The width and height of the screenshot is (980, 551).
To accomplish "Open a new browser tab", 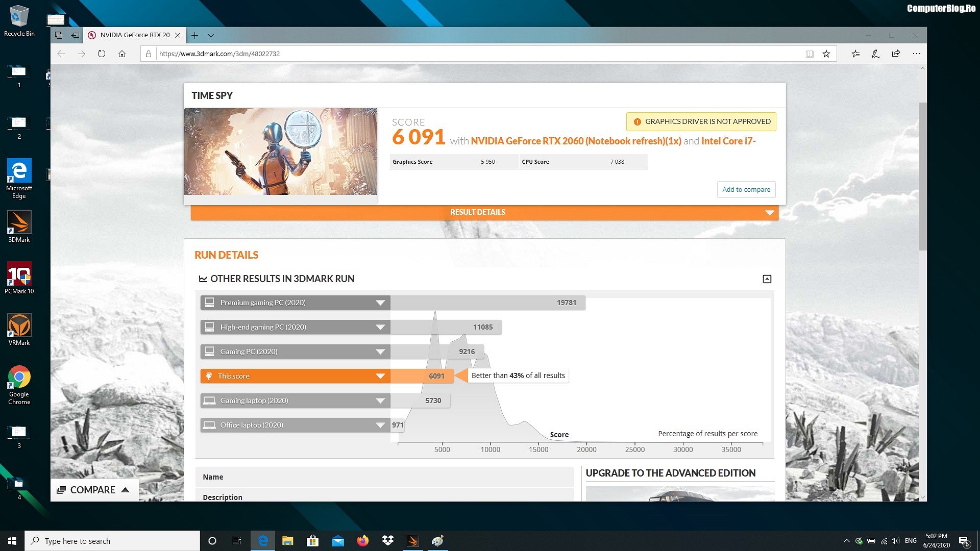I will click(x=194, y=35).
